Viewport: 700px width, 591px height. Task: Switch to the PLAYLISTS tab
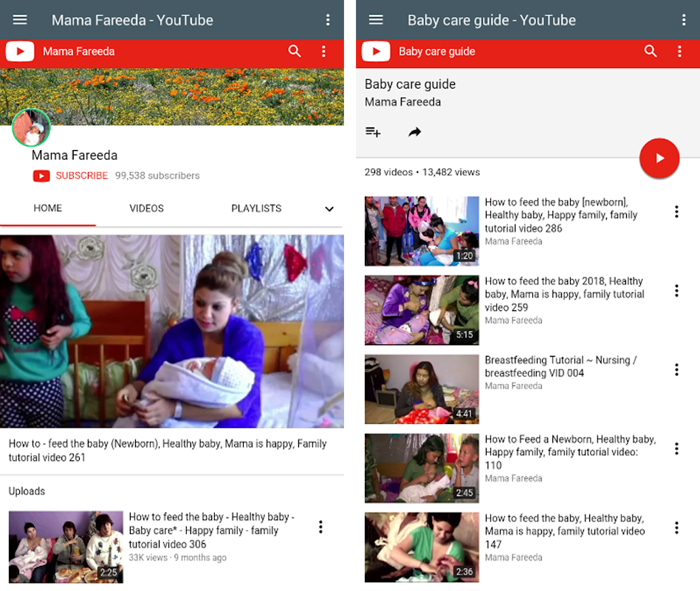point(255,208)
